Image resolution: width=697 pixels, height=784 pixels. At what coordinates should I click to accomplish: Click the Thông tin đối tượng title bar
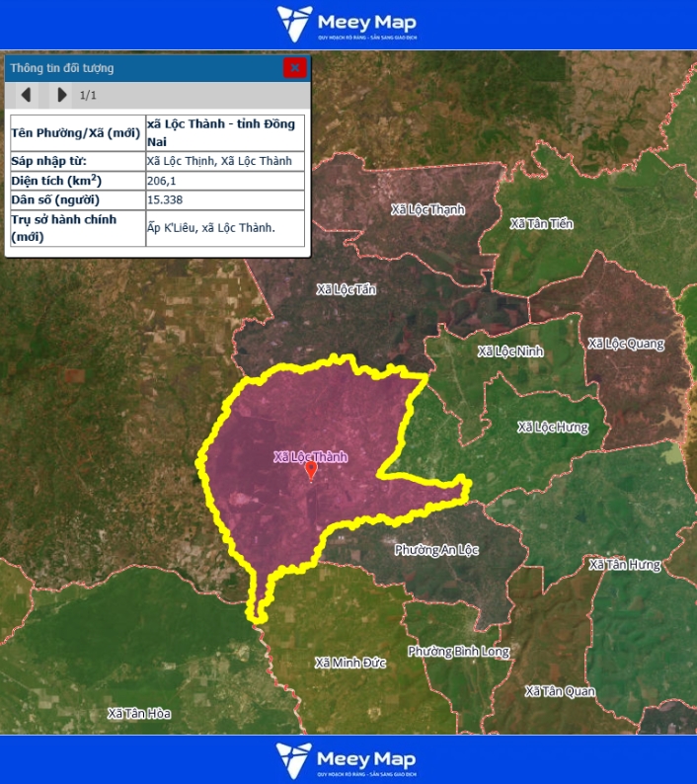[x=138, y=68]
